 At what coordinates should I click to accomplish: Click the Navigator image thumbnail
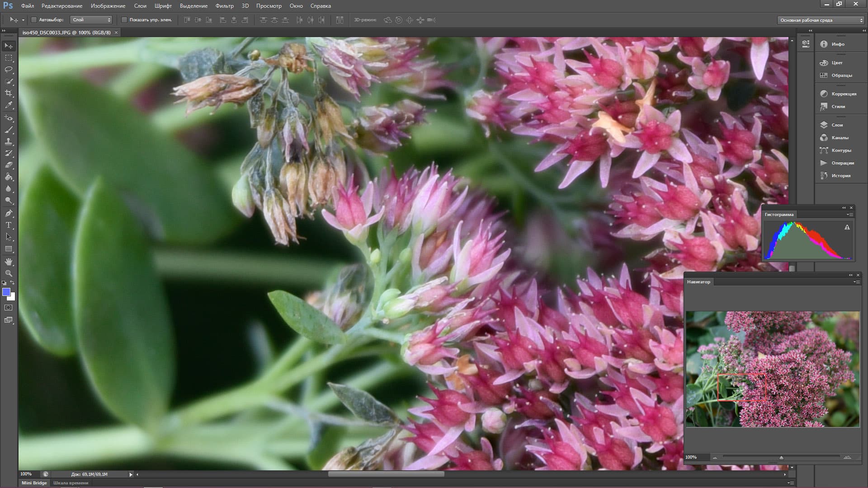(772, 369)
